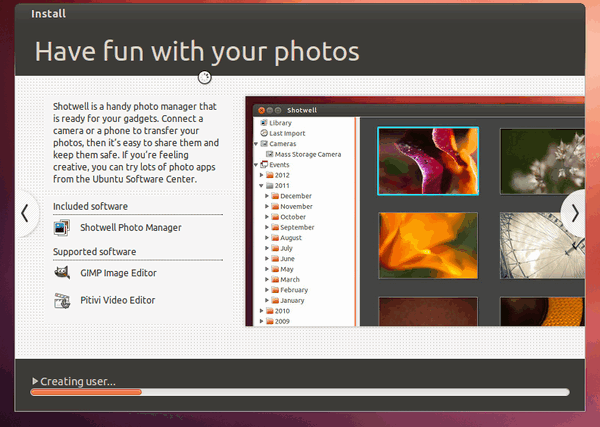Click the Last Import clock icon
This screenshot has width=600, height=427.
click(262, 133)
